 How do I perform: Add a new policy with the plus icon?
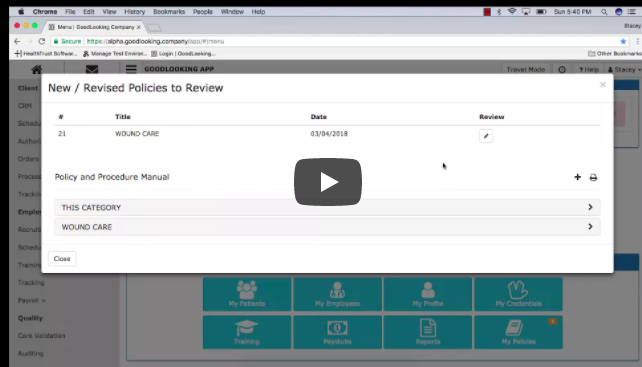(x=577, y=177)
